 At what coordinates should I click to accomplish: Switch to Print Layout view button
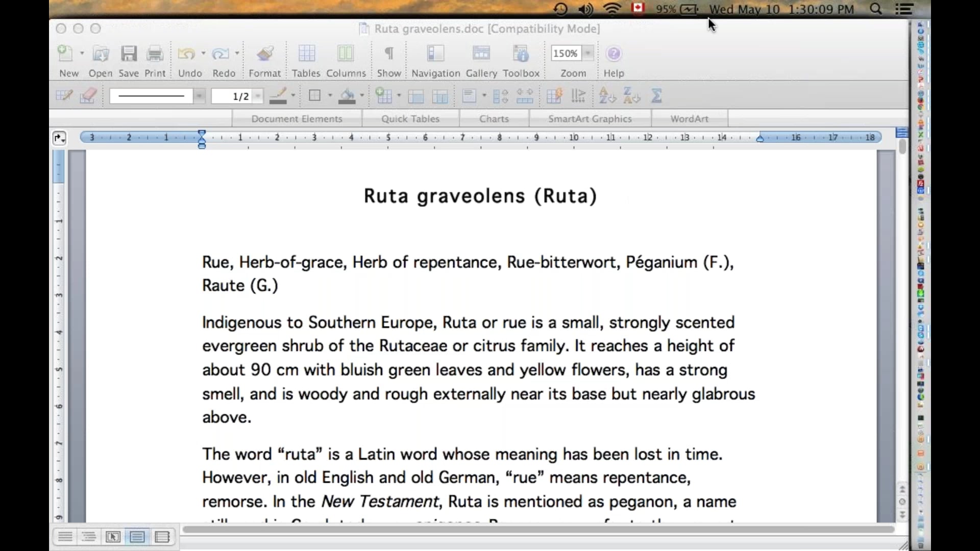(137, 537)
